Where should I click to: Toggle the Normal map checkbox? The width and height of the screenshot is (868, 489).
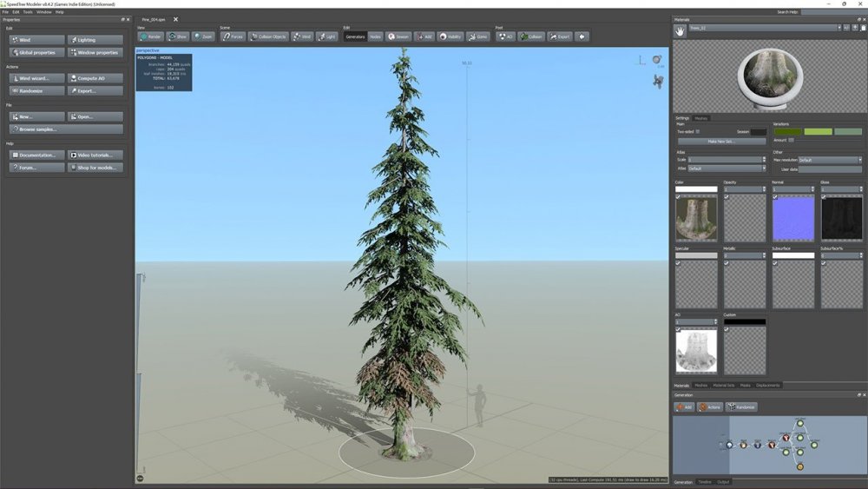point(775,196)
